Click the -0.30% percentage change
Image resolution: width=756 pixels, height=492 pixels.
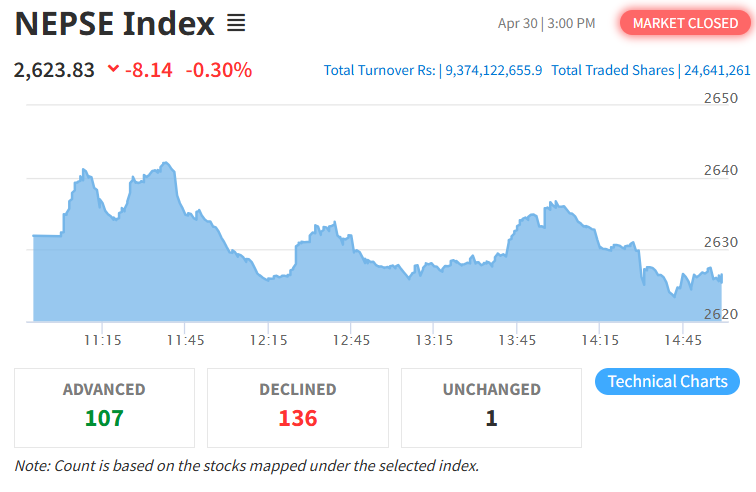point(219,70)
